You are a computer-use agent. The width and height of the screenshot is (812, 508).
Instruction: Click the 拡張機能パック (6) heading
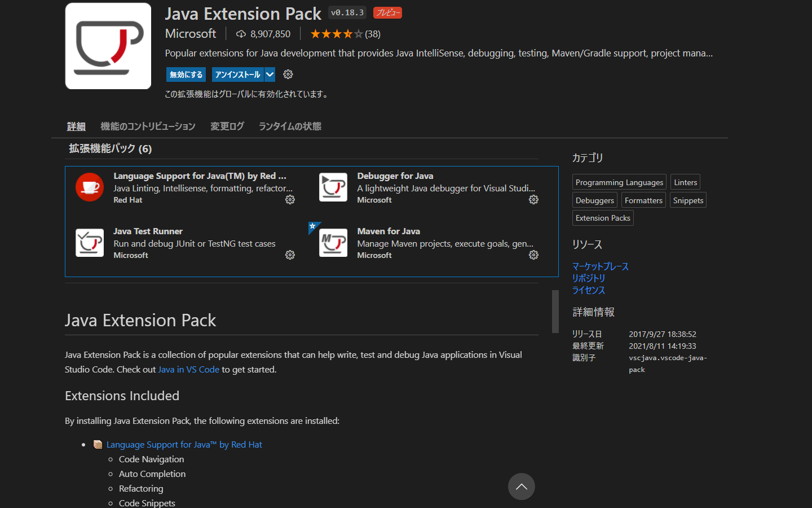click(x=110, y=148)
